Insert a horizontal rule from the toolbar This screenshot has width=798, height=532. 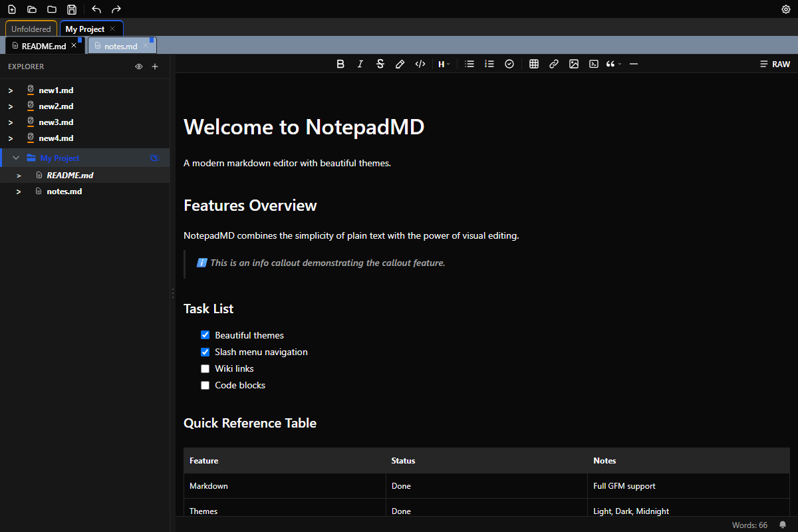point(633,63)
